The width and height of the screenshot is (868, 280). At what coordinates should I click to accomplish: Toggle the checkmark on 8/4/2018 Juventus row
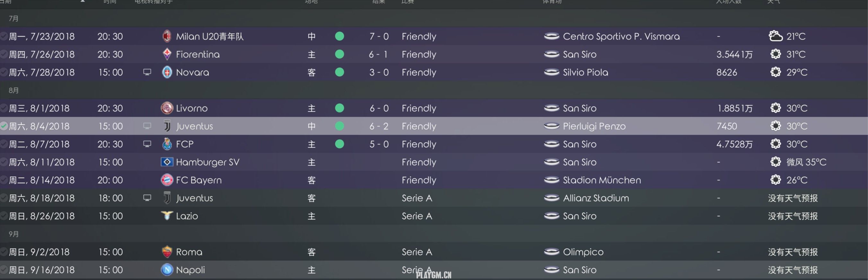4,126
